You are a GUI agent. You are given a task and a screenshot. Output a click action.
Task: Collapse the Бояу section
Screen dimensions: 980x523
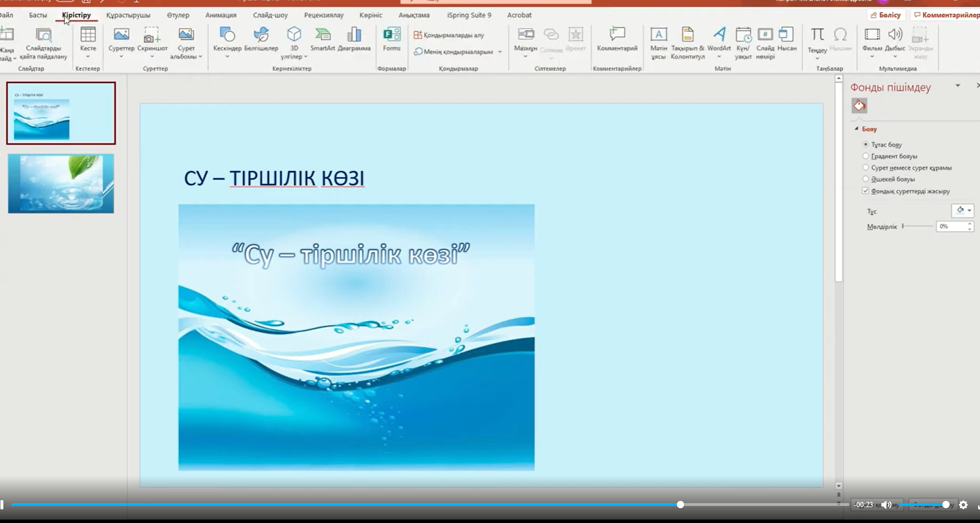click(x=856, y=129)
